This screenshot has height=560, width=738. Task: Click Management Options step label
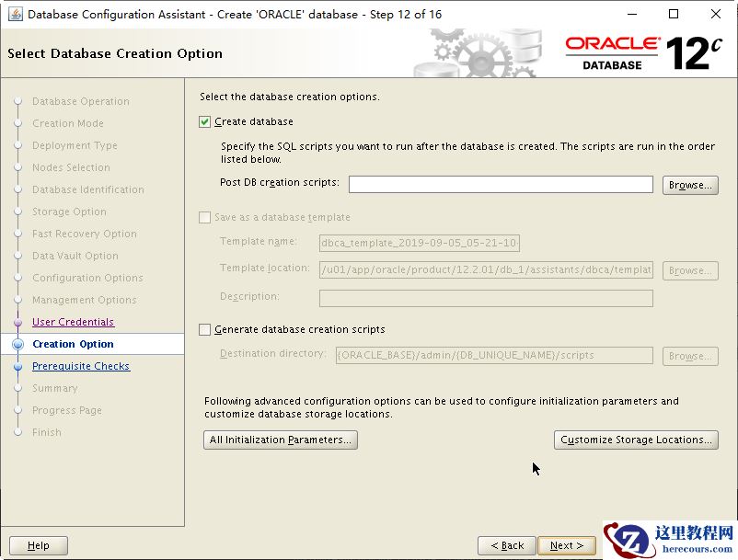85,301
